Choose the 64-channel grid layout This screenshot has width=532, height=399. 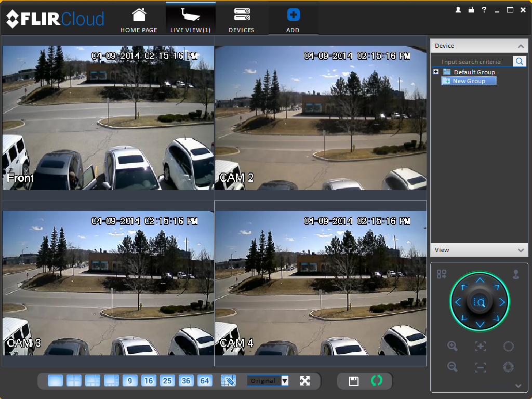205,381
